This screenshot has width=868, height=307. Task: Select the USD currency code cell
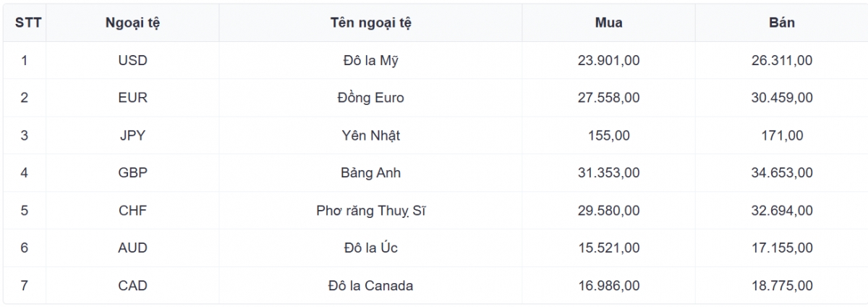pyautogui.click(x=132, y=60)
